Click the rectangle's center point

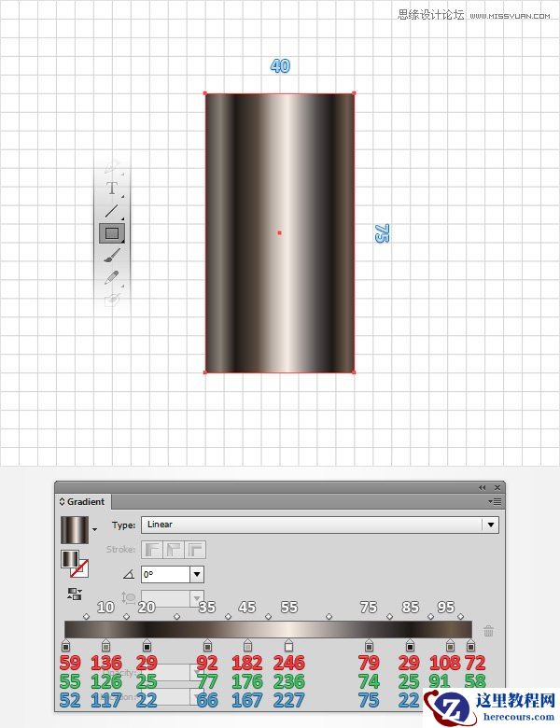pos(280,232)
